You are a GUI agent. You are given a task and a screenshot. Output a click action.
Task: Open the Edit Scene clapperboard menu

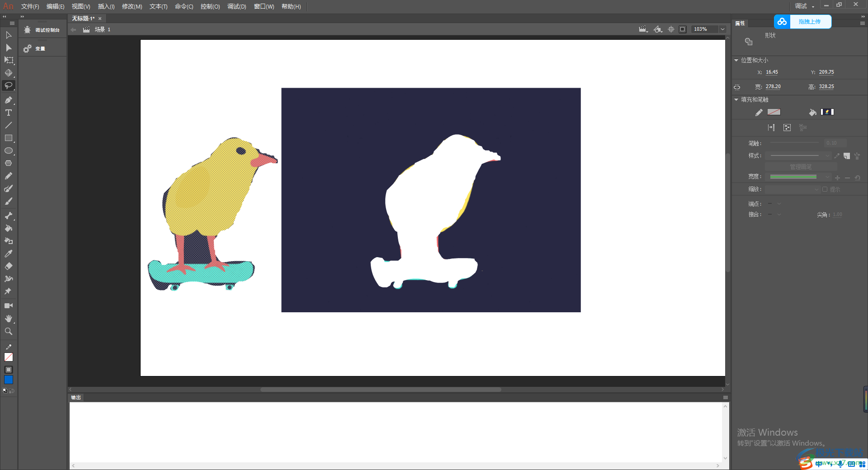click(643, 29)
